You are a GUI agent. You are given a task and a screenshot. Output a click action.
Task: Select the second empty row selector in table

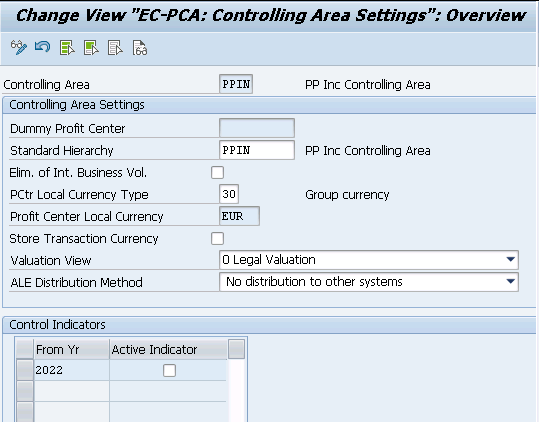point(25,412)
